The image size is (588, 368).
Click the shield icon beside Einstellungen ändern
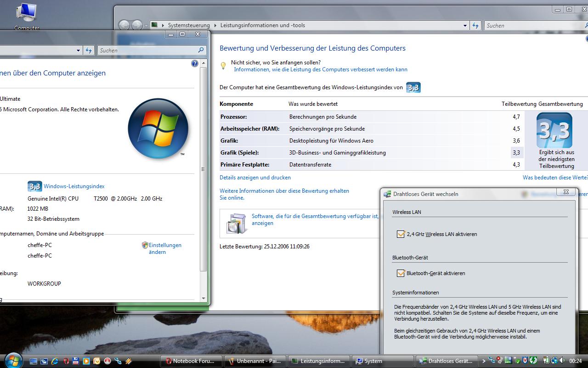coord(145,245)
